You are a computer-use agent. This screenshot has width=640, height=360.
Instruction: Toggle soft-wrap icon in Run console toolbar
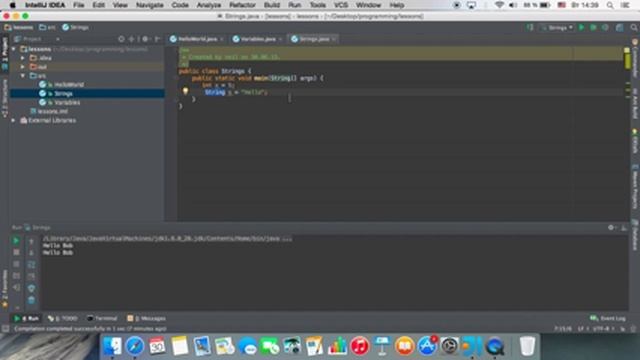31,264
